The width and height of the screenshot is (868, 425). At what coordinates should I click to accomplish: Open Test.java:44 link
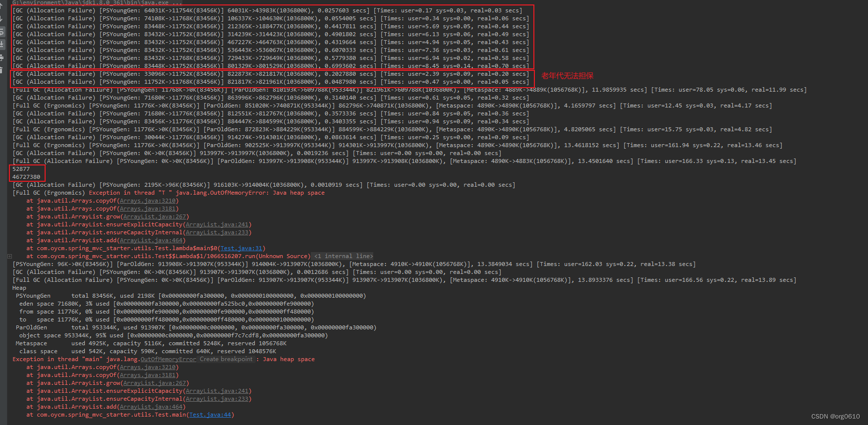coord(210,415)
